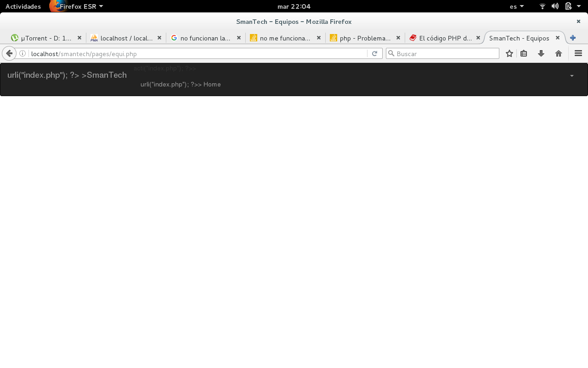Screen dimensions: 588x368
Task: Expand the system status menu arrow
Action: tap(579, 6)
